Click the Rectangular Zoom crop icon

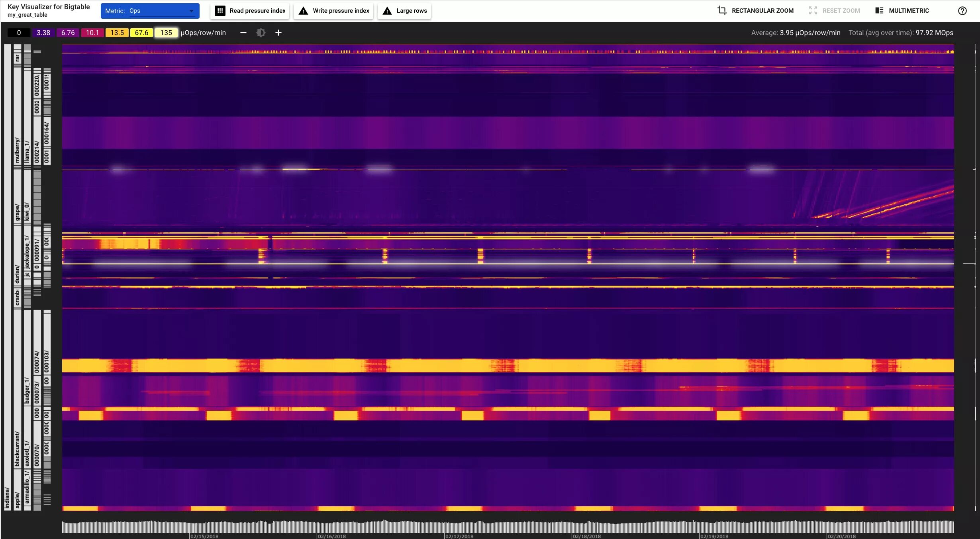click(722, 11)
